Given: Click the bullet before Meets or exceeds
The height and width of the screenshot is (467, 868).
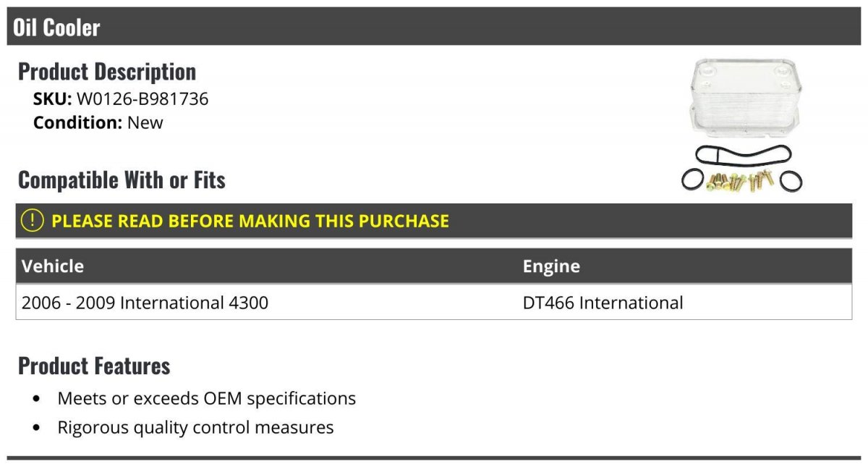Looking at the screenshot, I should [37, 399].
